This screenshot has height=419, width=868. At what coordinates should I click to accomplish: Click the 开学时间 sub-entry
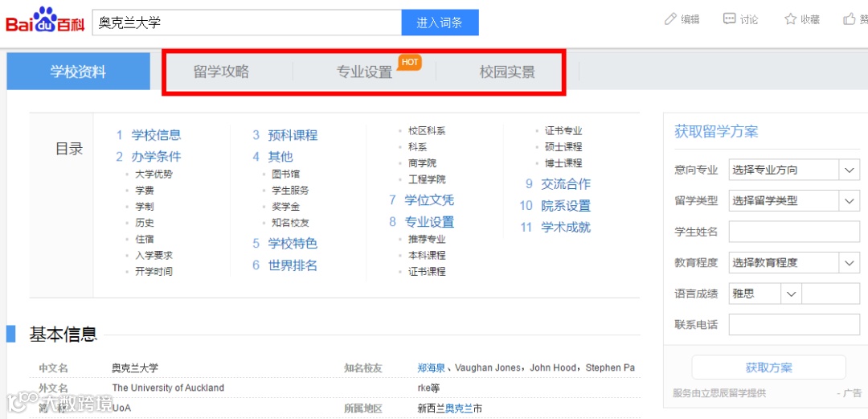click(x=154, y=272)
